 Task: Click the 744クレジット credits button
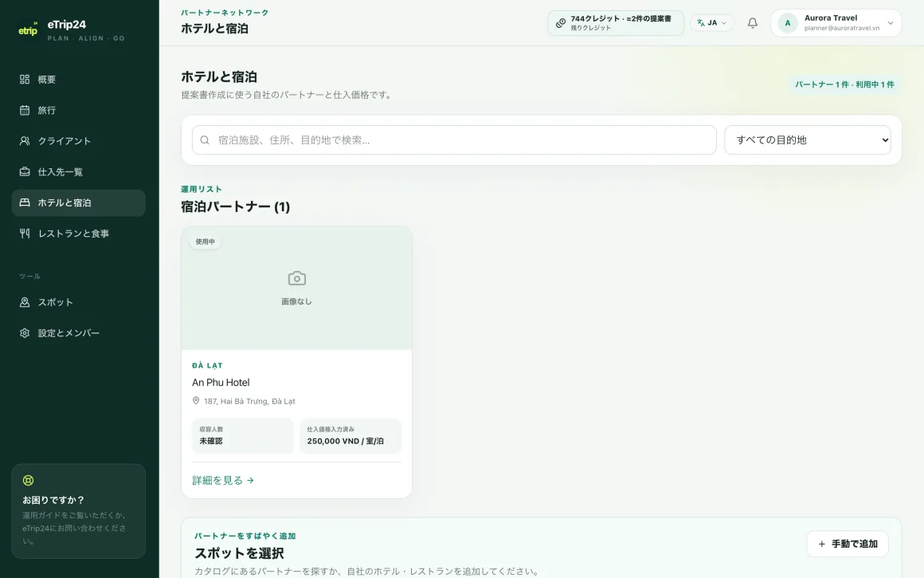point(616,23)
